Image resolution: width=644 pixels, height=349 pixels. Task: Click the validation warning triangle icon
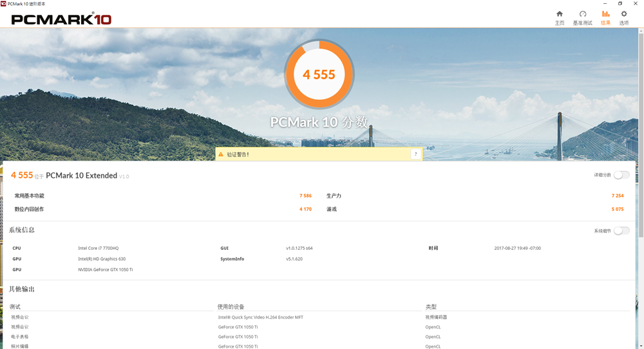(221, 155)
